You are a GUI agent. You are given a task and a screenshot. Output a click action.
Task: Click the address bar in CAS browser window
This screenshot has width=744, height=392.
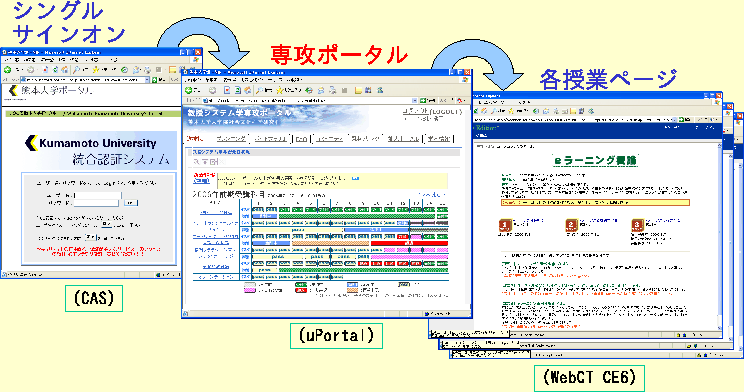[x=84, y=80]
